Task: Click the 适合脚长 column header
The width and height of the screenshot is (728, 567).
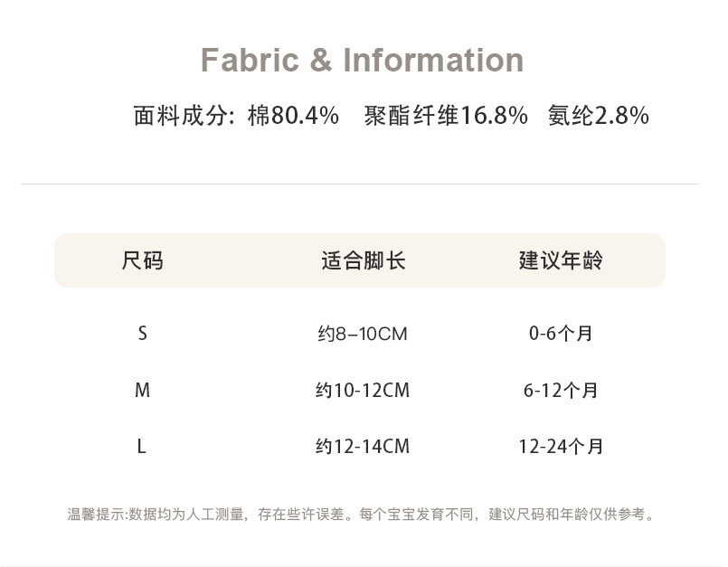Action: click(363, 261)
